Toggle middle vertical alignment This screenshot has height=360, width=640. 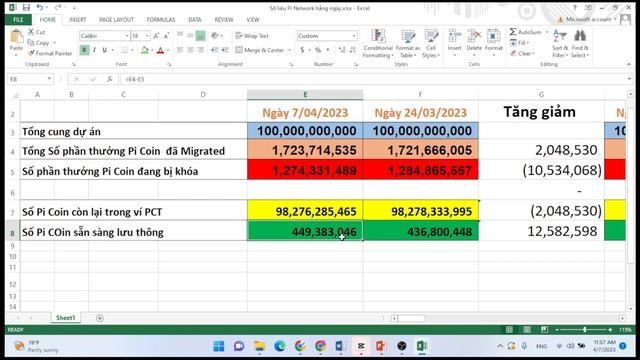190,36
